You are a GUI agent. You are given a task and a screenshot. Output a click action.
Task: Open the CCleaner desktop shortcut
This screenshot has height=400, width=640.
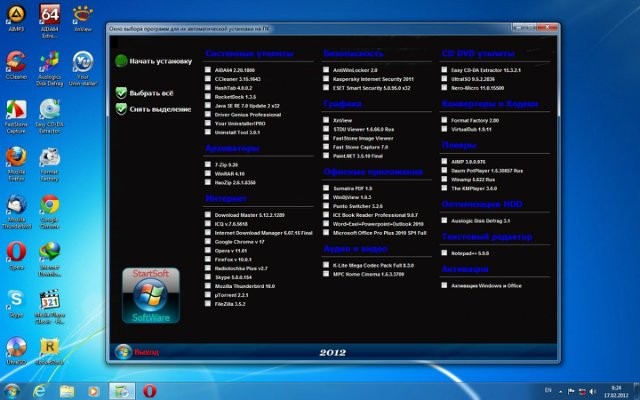(16, 65)
